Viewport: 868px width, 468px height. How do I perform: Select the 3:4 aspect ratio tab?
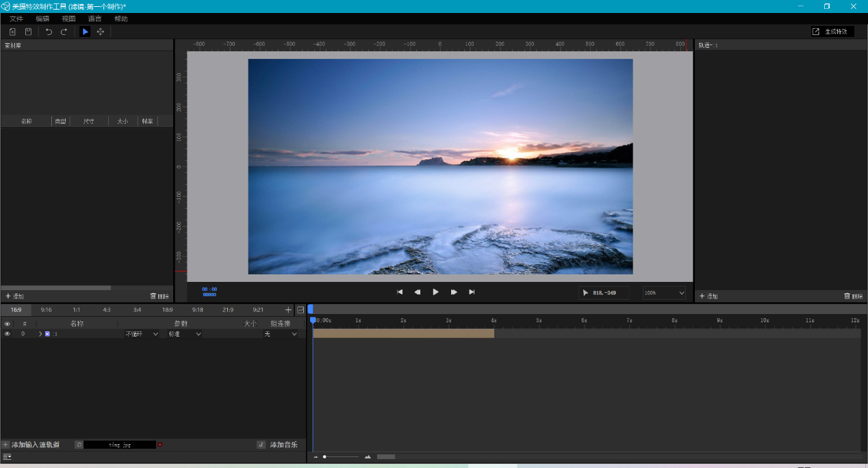[137, 310]
